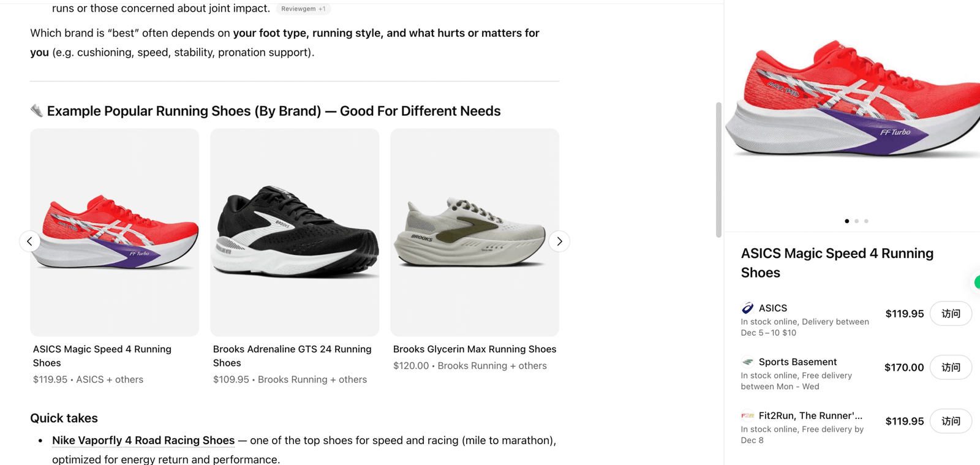Click the green circle icon at right edge

(978, 282)
